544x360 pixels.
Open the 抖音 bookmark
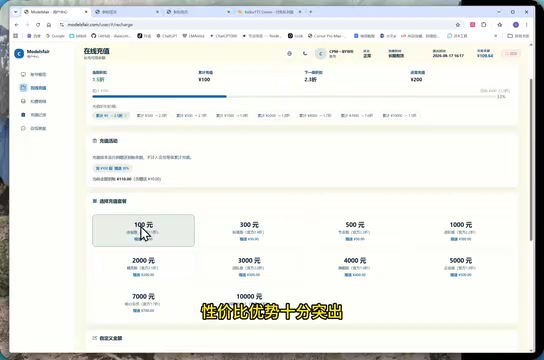click(x=144, y=36)
